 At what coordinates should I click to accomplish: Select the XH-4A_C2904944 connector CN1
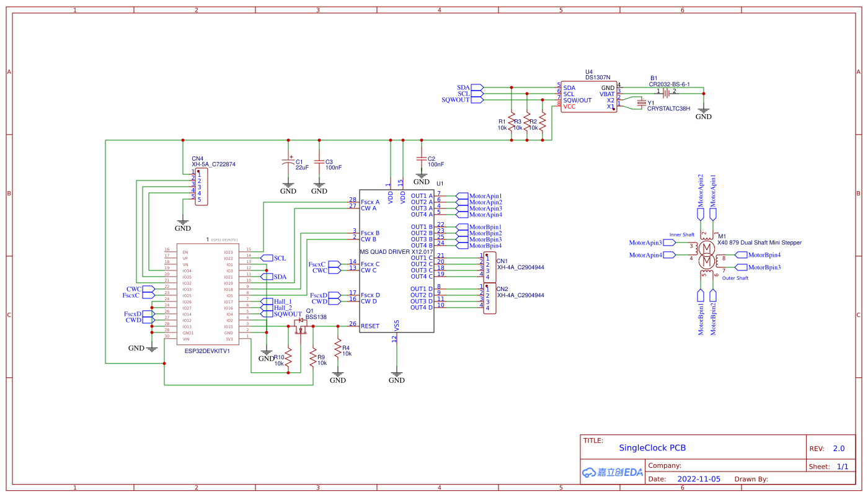coord(489,267)
